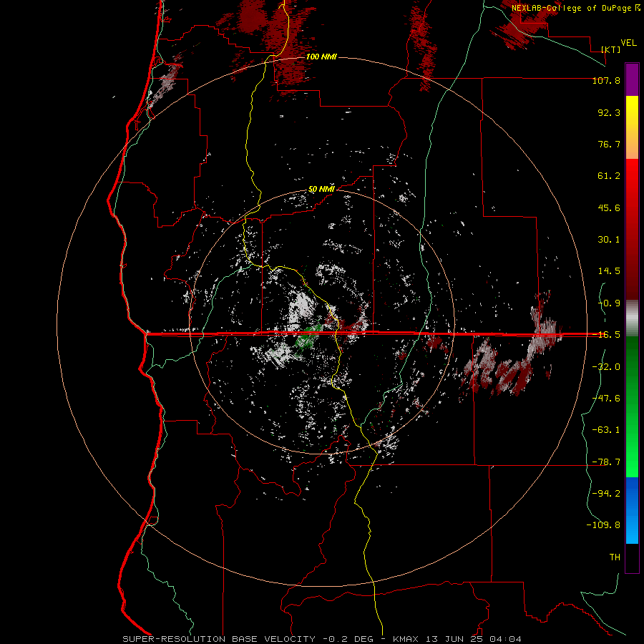Click the -16.5 velocity scale value

[606, 335]
